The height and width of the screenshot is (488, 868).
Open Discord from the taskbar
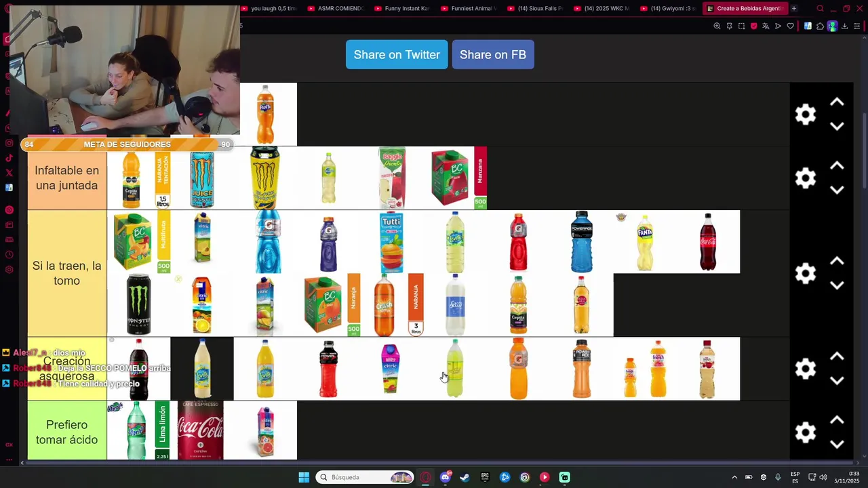pos(445,477)
